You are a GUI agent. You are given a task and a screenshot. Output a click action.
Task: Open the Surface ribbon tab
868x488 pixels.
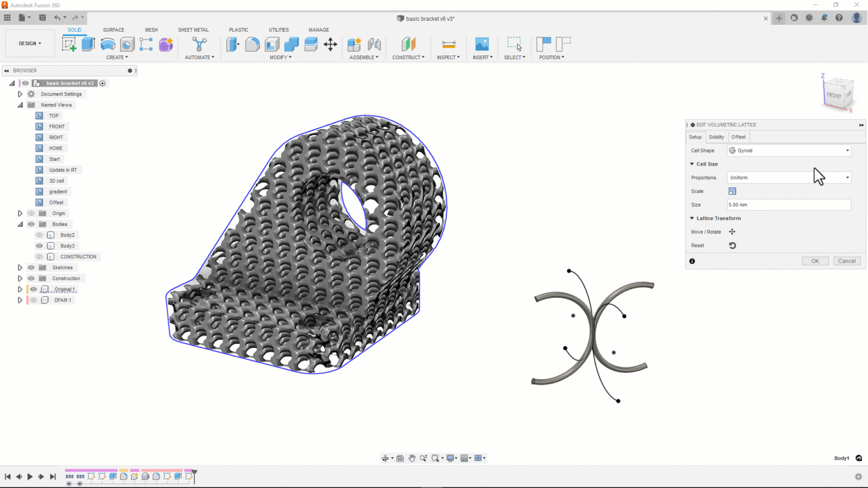114,30
